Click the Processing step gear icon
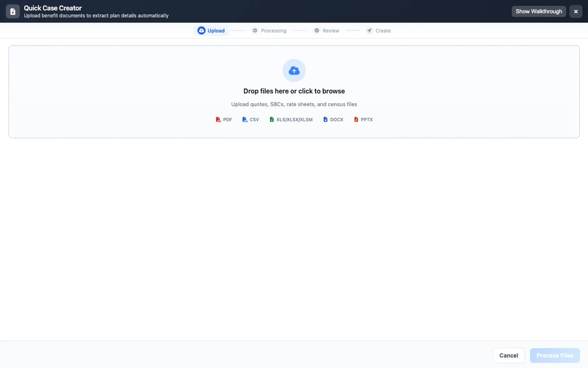This screenshot has width=588, height=368. coord(255,31)
